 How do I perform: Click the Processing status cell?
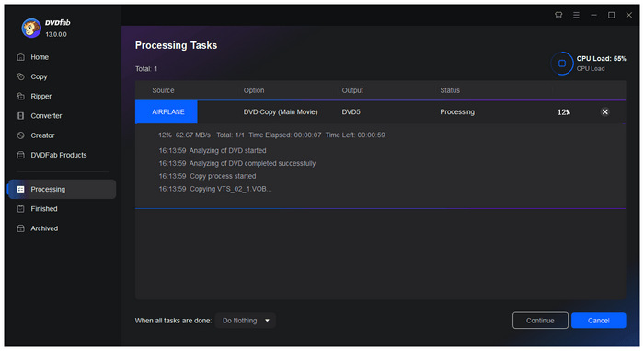click(457, 111)
